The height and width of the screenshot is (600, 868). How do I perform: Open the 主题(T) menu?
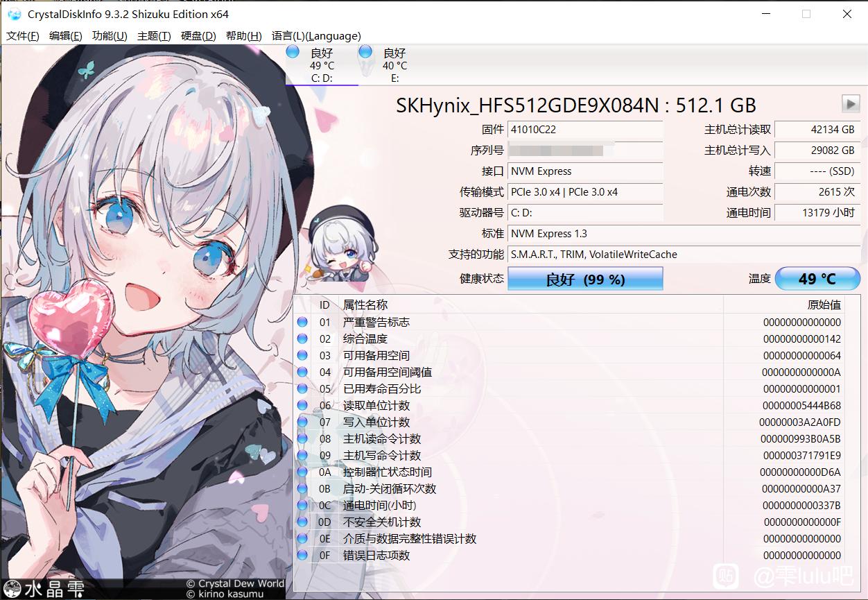(154, 36)
